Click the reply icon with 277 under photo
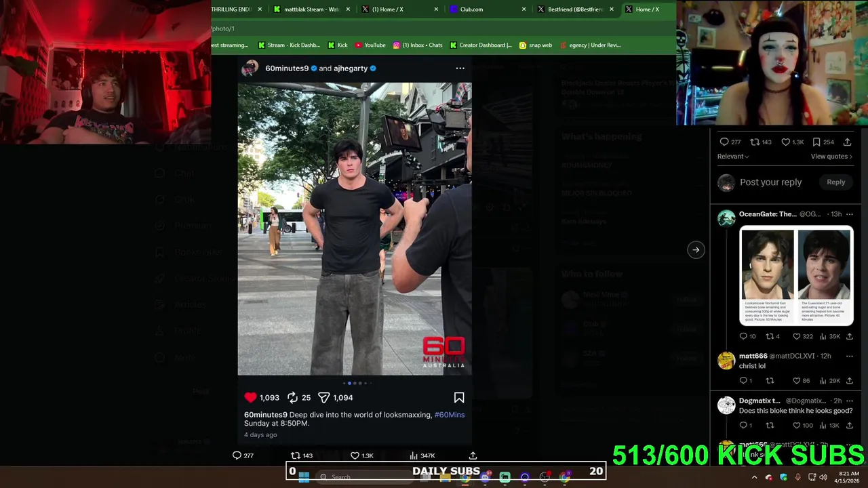This screenshot has height=488, width=868. pos(237,455)
